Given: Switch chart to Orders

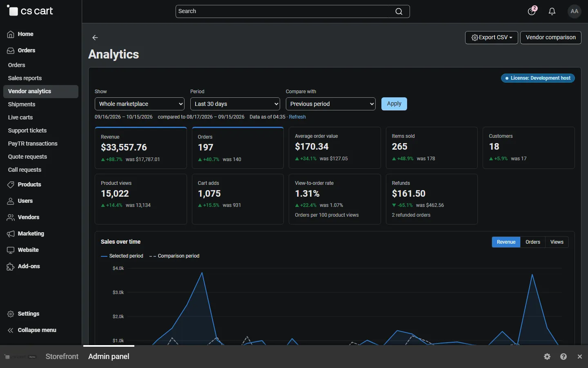Looking at the screenshot, I should (533, 242).
